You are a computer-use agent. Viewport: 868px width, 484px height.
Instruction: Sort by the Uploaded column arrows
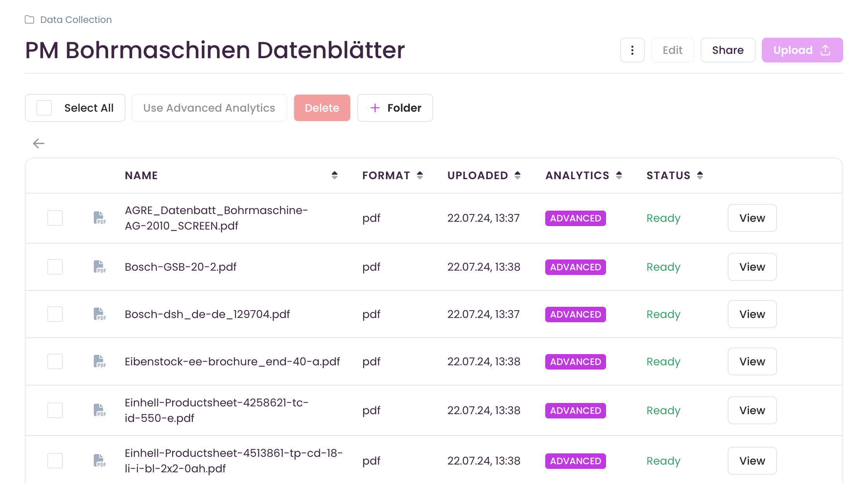[517, 175]
